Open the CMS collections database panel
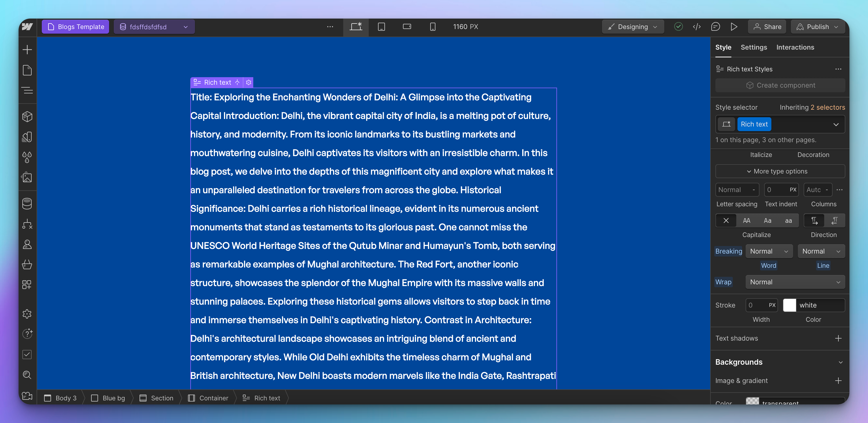This screenshot has height=423, width=868. [x=27, y=204]
